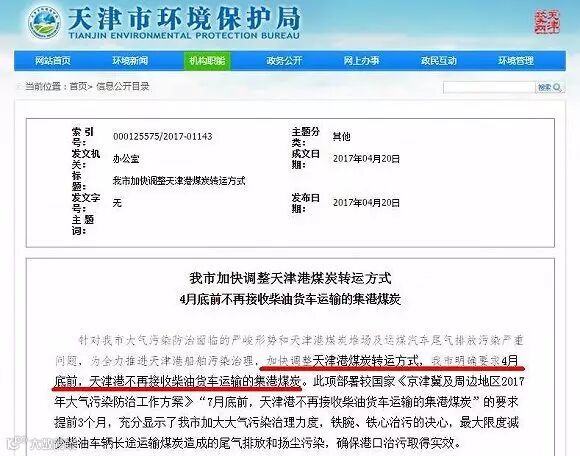
Task: Click the red seal icon at top right
Action: pos(547,21)
